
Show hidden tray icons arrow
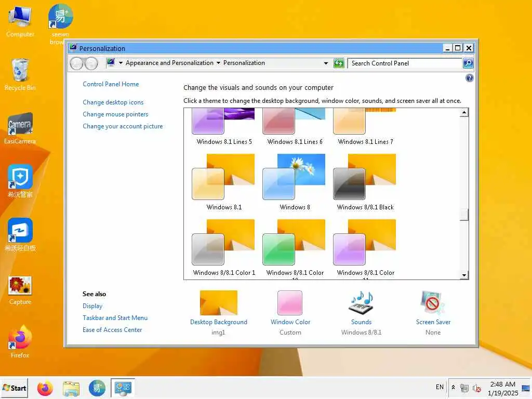453,387
